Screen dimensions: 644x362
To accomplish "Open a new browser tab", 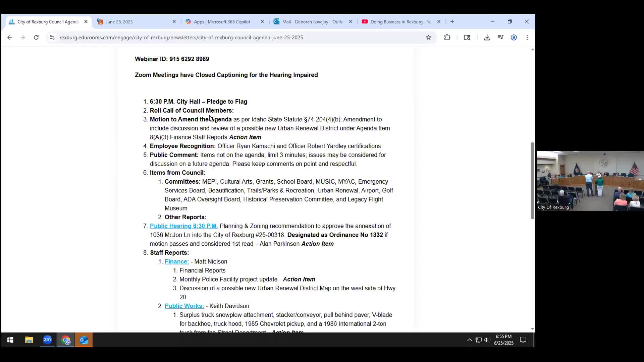I will [x=452, y=21].
